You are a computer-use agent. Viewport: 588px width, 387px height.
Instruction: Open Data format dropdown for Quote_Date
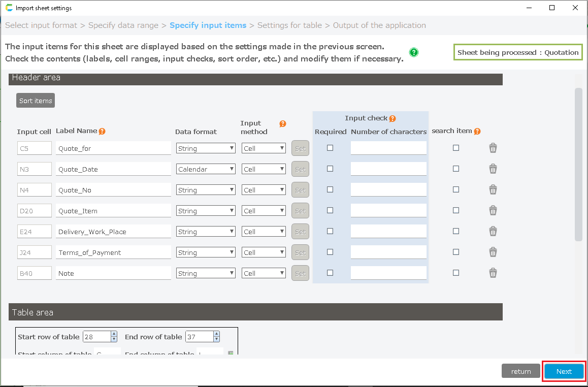pos(206,169)
